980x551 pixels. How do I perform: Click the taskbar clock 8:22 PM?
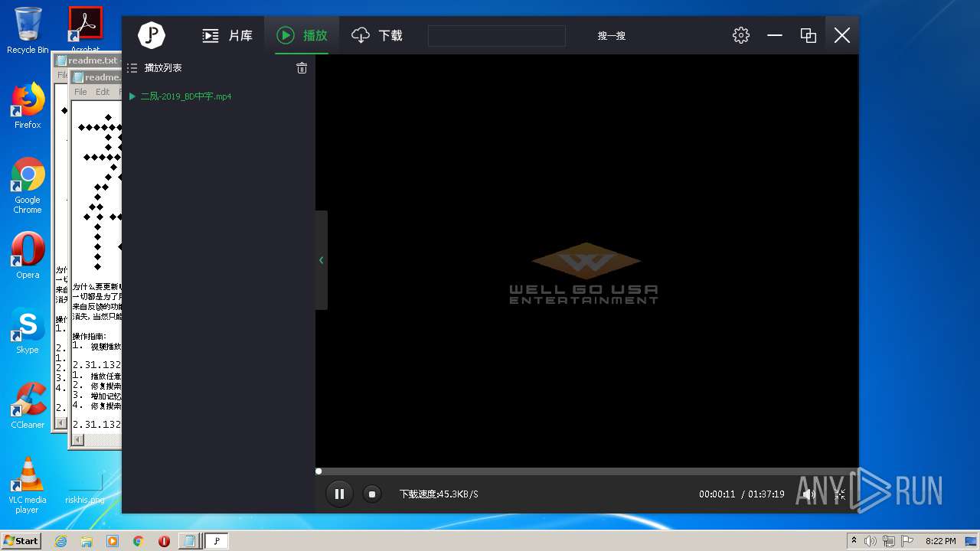pos(940,541)
